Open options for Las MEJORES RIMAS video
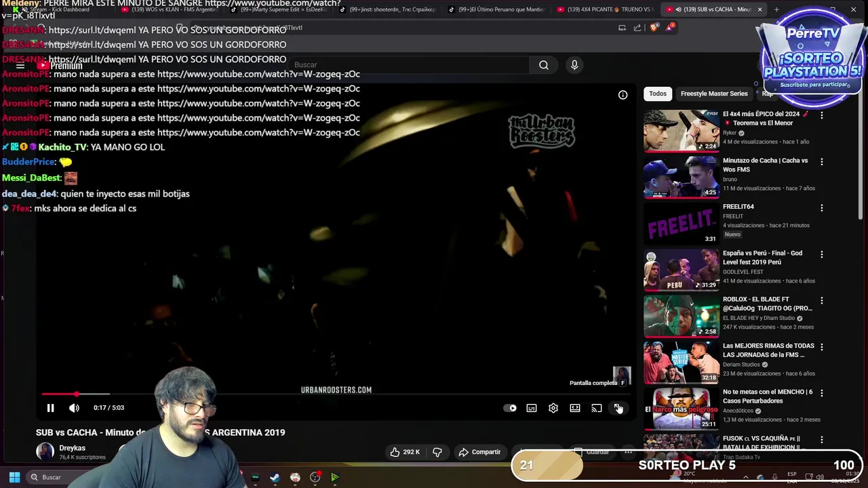The width and height of the screenshot is (868, 488). 822,347
